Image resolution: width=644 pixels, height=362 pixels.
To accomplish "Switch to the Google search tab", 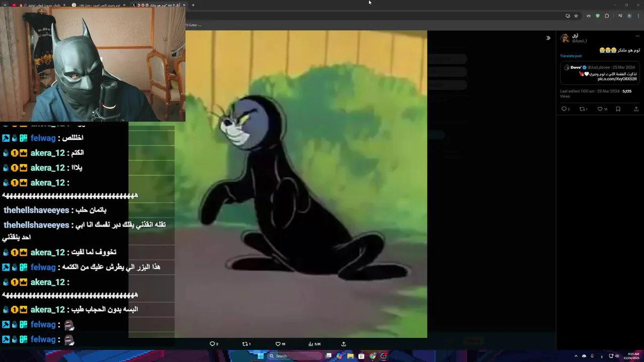I will point(98,5).
